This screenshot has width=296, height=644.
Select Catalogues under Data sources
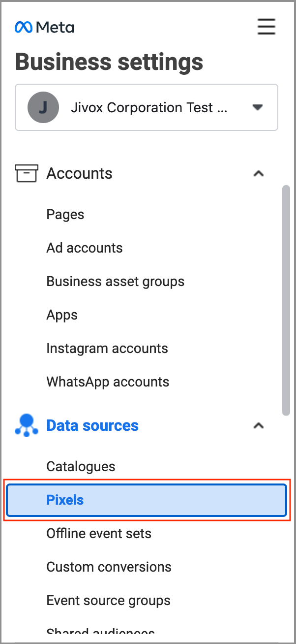pyautogui.click(x=81, y=466)
